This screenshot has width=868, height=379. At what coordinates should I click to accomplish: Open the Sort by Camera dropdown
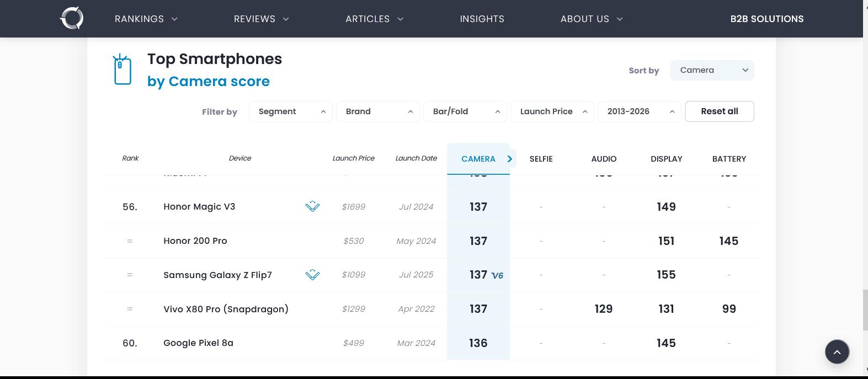[712, 70]
